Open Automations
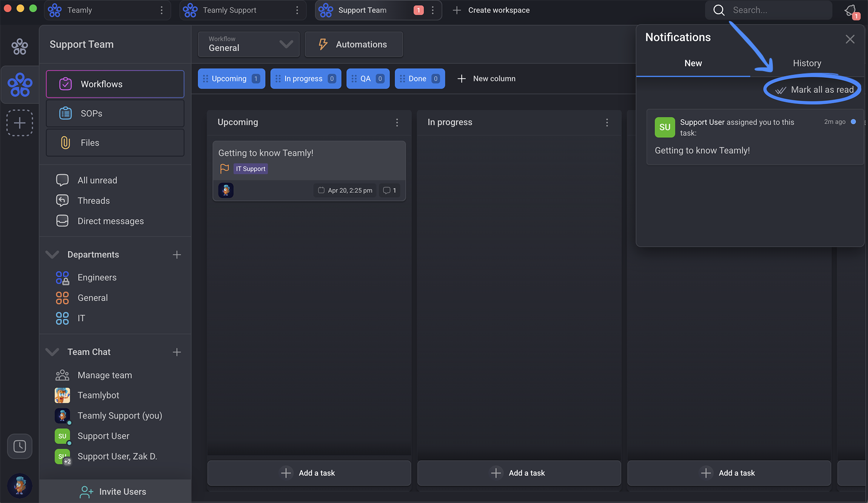 pyautogui.click(x=354, y=44)
